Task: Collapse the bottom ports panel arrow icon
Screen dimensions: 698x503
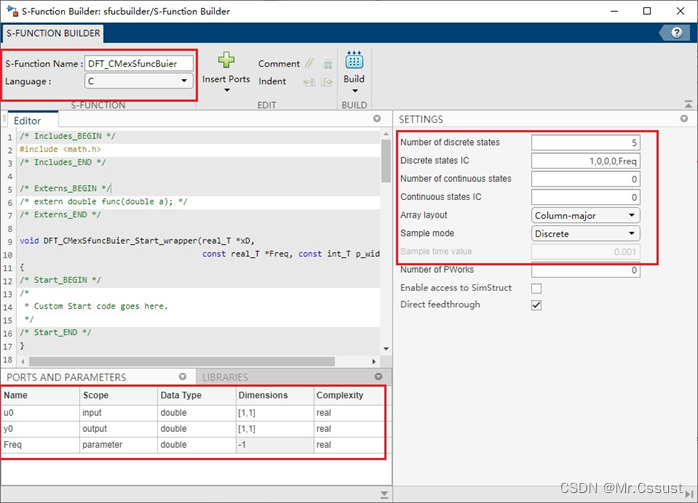Action: [x=384, y=495]
